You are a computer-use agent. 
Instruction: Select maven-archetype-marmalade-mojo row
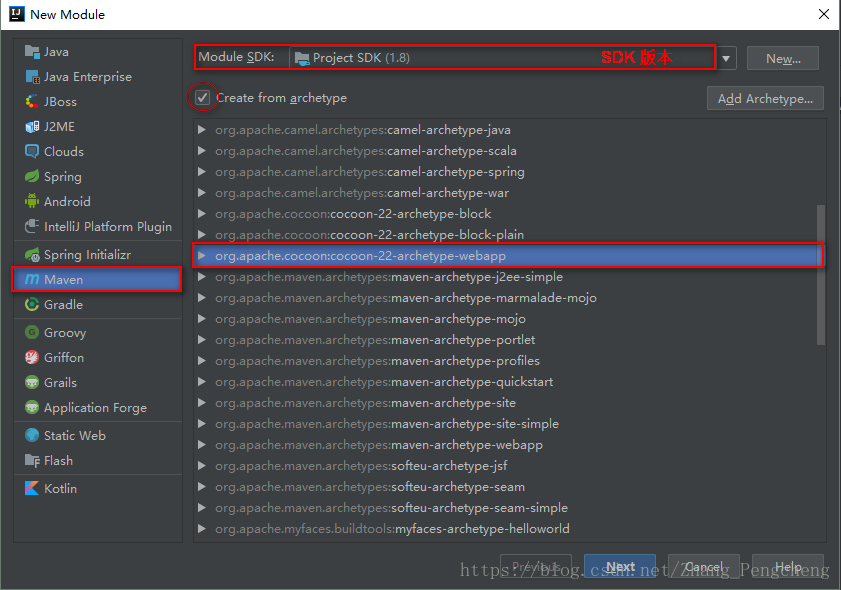pyautogui.click(x=509, y=298)
